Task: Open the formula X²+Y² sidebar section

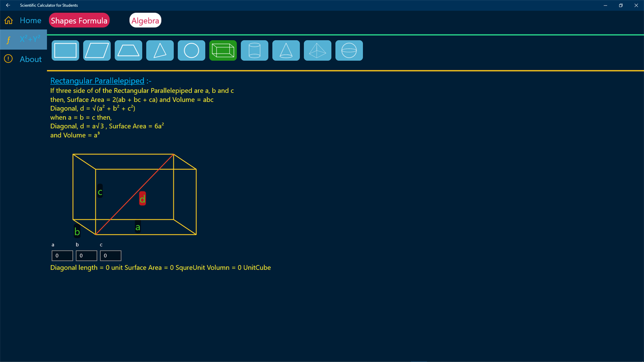Action: 23,39
